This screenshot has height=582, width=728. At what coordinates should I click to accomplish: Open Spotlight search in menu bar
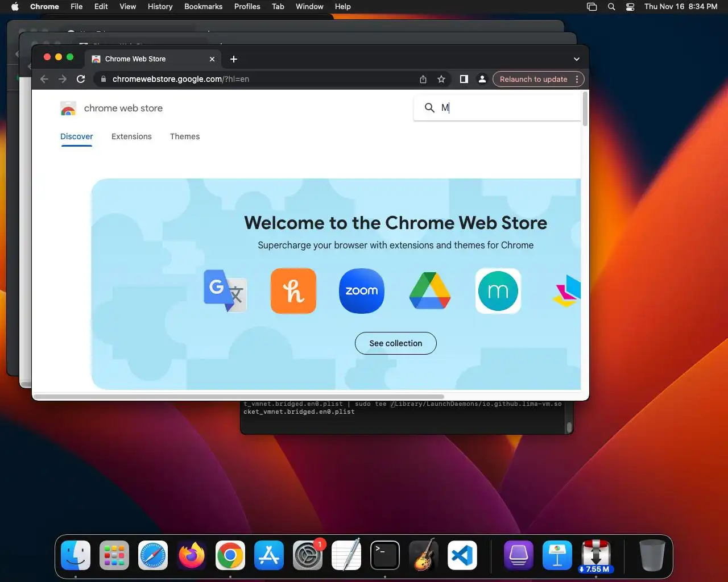click(x=611, y=7)
